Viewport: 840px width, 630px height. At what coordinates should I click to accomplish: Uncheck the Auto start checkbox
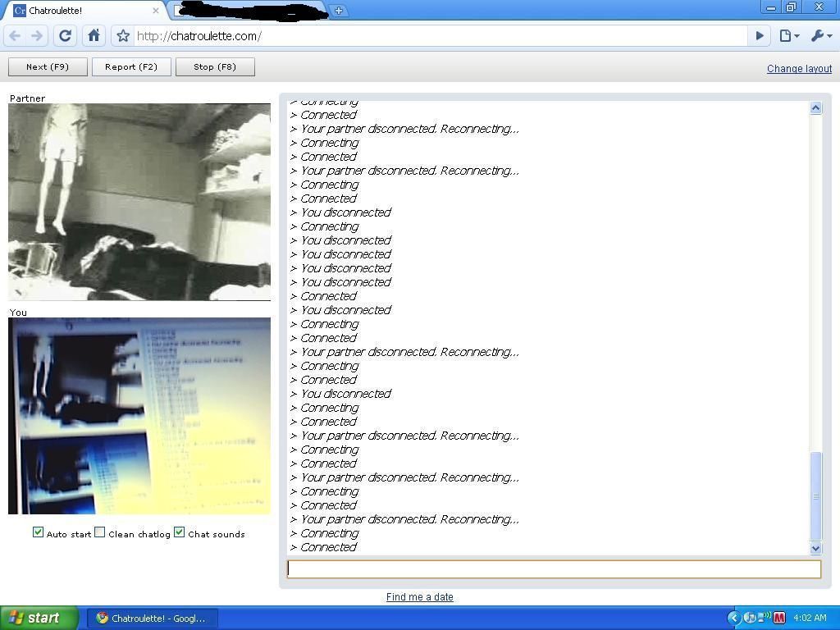tap(38, 532)
